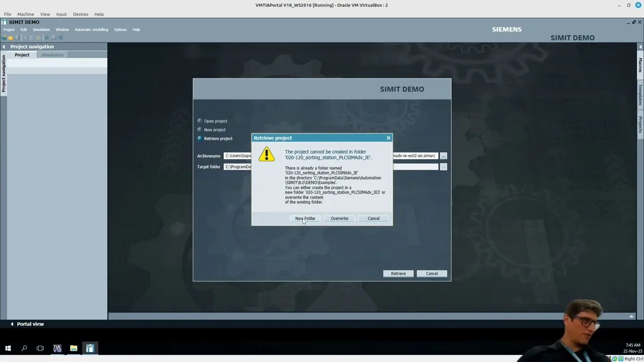Open the VirtualBox View menu

[45, 14]
